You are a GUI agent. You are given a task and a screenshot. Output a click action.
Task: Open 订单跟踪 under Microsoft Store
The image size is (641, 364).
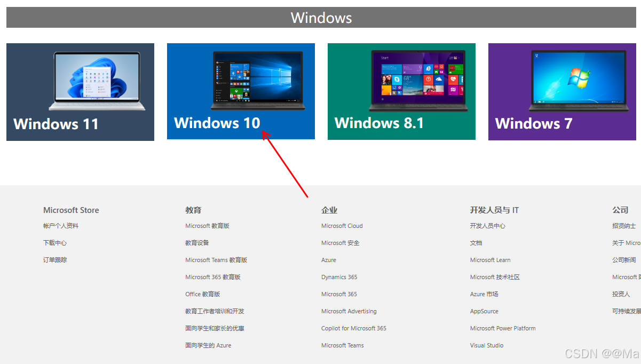[55, 260]
